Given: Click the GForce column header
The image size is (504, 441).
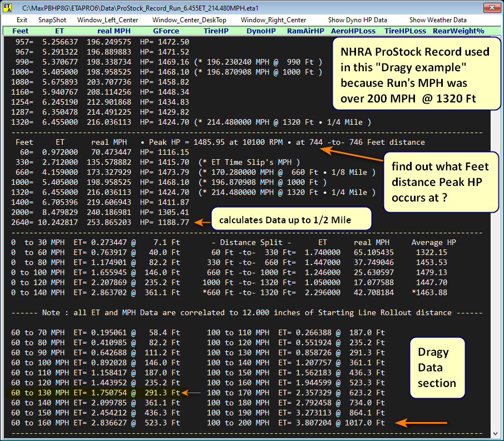Looking at the screenshot, I should pyautogui.click(x=166, y=31).
